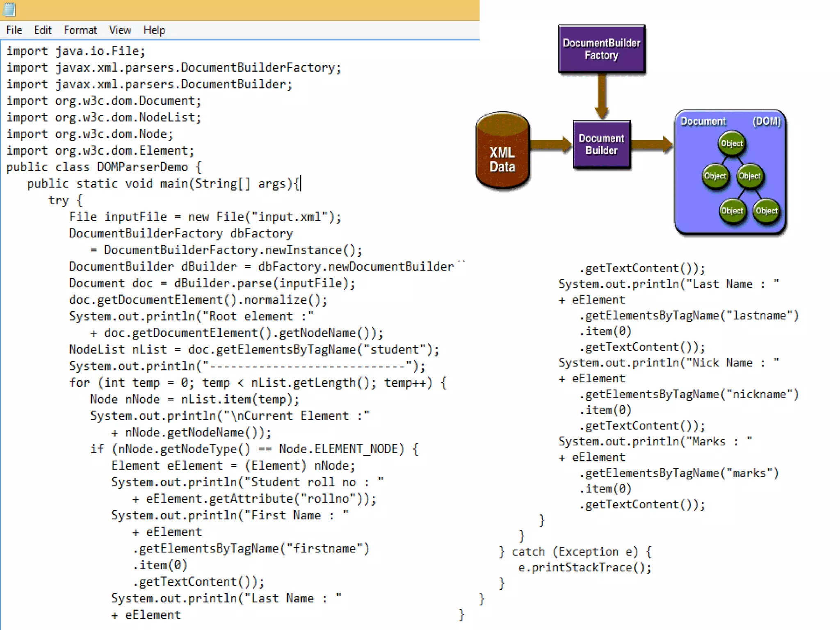Click the Document (DOM) panel title
The height and width of the screenshot is (630, 840).
[x=703, y=121]
